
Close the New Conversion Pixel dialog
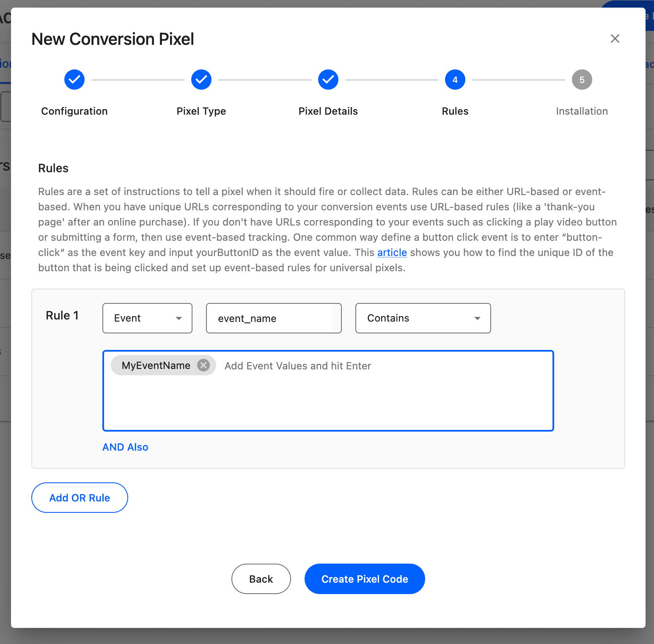615,39
